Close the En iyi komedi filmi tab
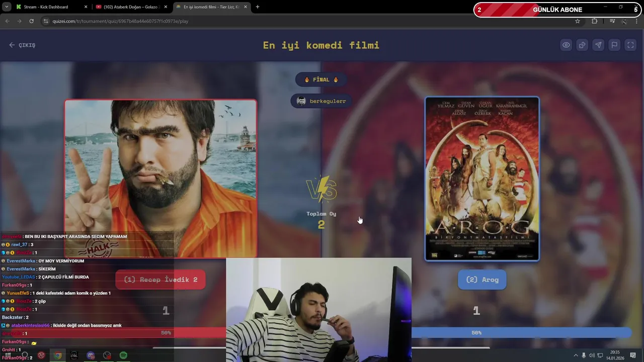644x362 pixels. pyautogui.click(x=247, y=7)
